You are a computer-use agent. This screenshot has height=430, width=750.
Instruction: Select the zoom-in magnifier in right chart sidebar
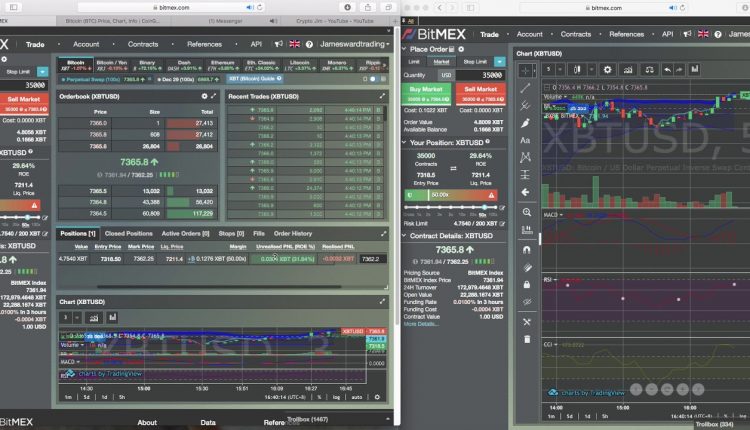pos(527,212)
